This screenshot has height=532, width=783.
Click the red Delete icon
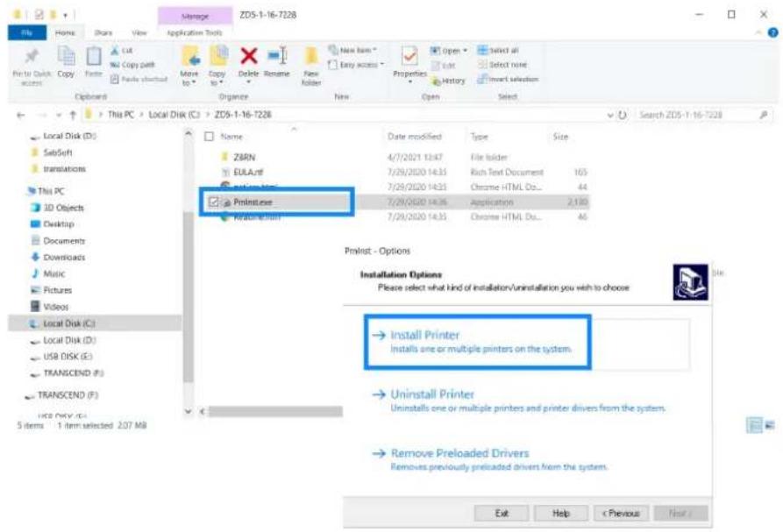[249, 55]
